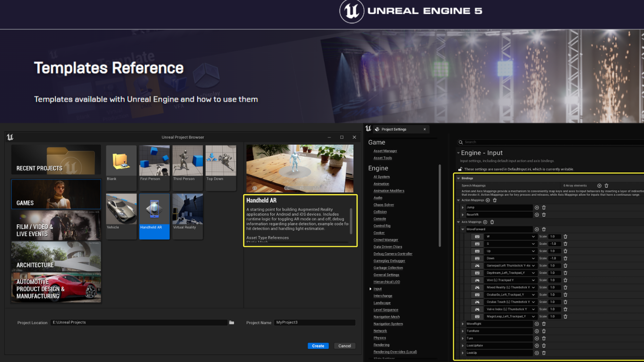Select the Games category in Project Browser

click(x=56, y=195)
